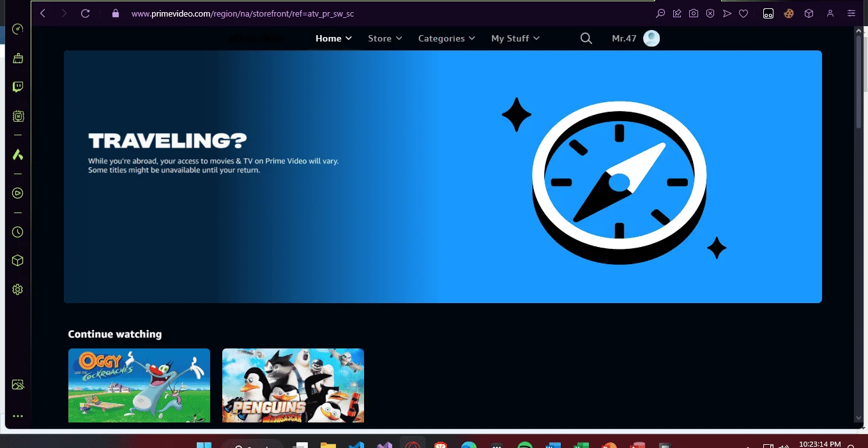The height and width of the screenshot is (448, 868).
Task: Open GX Cleaner broom icon in sidebar
Action: tap(18, 58)
